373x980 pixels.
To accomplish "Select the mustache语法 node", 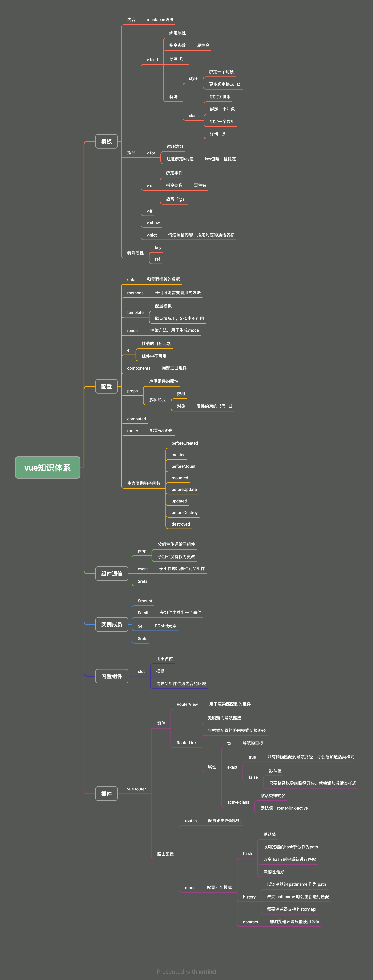I will (160, 20).
